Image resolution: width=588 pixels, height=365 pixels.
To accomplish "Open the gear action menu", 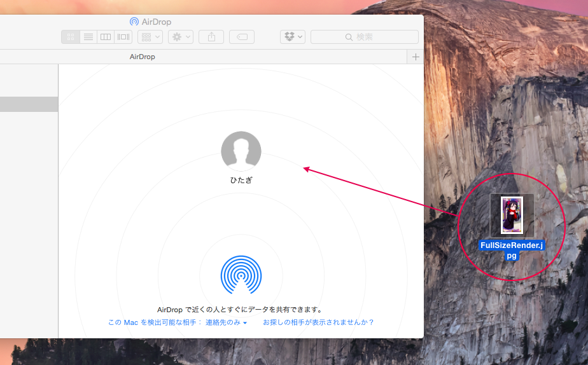I will [x=181, y=37].
